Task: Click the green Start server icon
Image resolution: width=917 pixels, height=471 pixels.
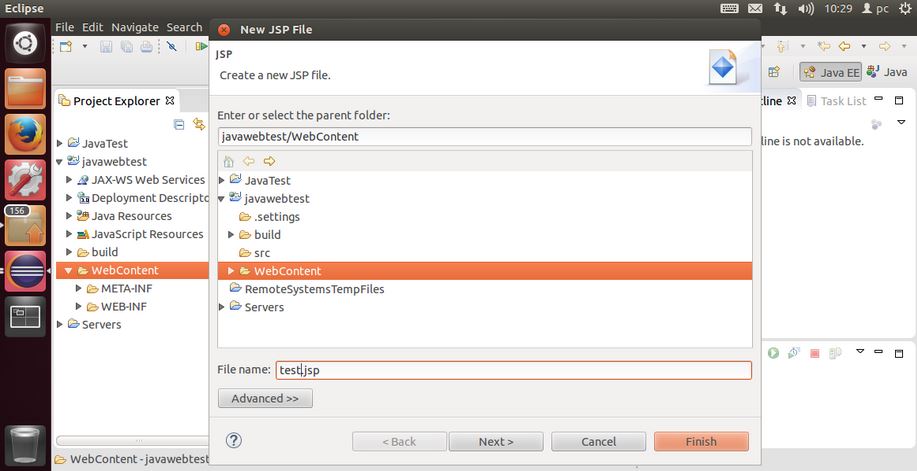Action: (x=774, y=353)
